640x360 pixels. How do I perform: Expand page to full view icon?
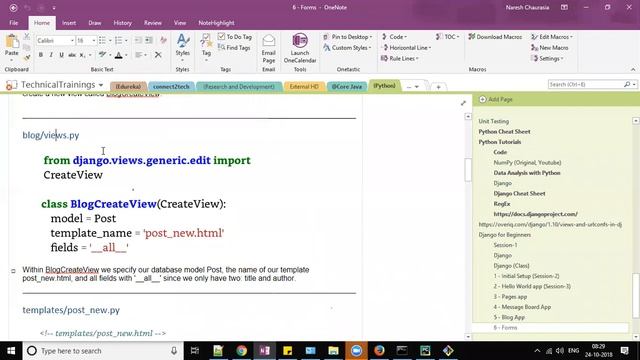pyautogui.click(x=463, y=103)
